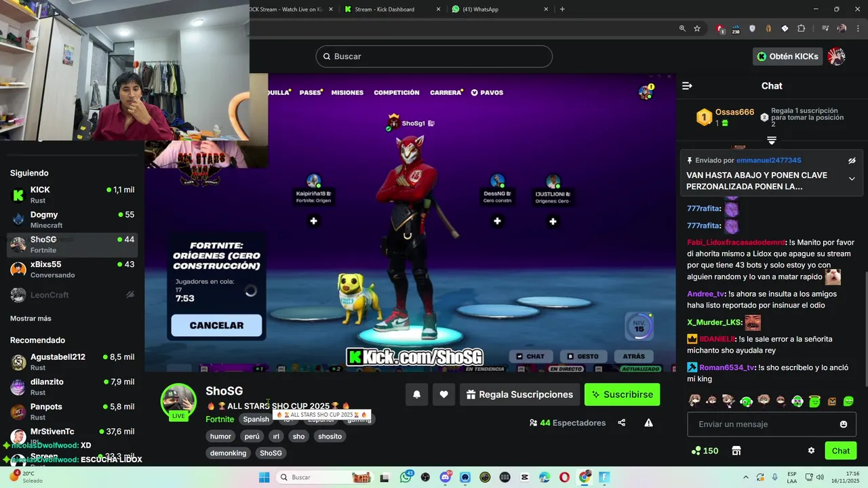Screen dimensions: 868x488
Task: Open the Agustabell212 recommended channel
Action: (72, 362)
